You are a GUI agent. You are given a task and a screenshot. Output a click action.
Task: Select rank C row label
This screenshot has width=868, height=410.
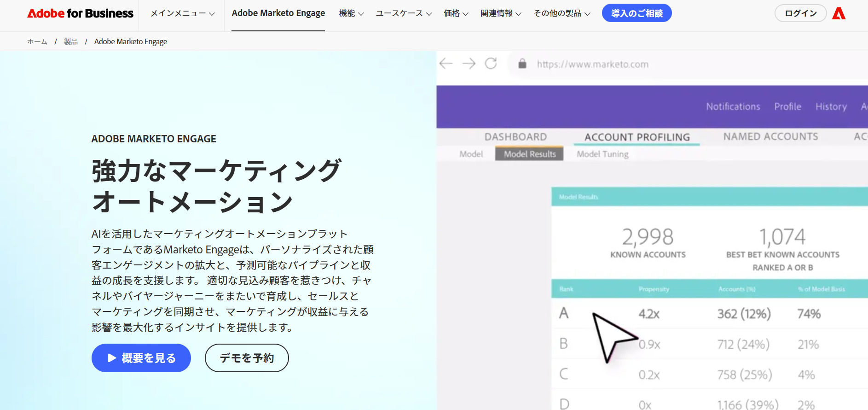click(564, 374)
